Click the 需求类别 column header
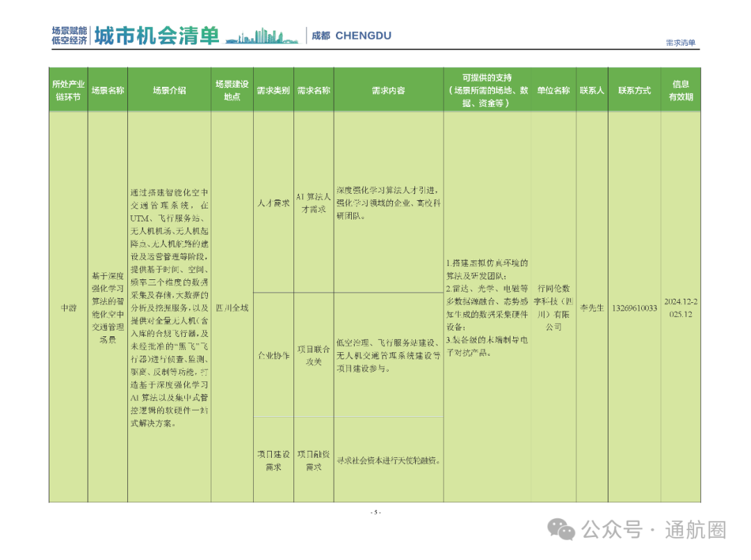Image resolution: width=751 pixels, height=560 pixels. (273, 90)
